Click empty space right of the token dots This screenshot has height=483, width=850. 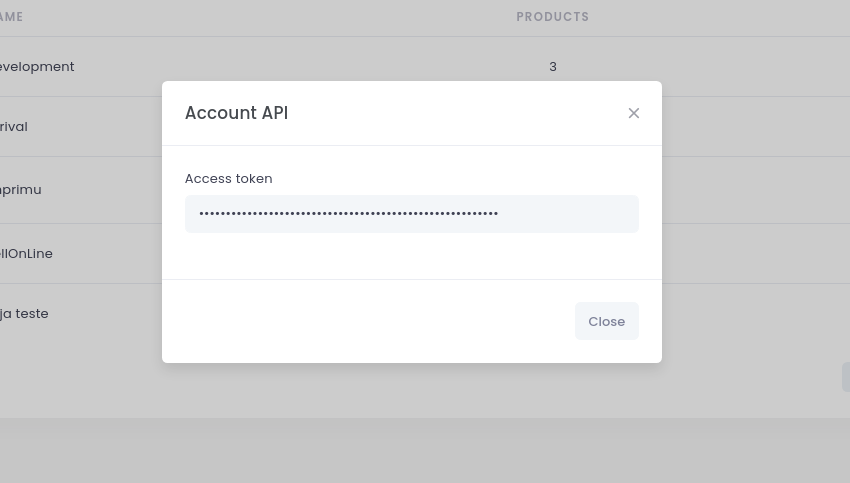[570, 214]
